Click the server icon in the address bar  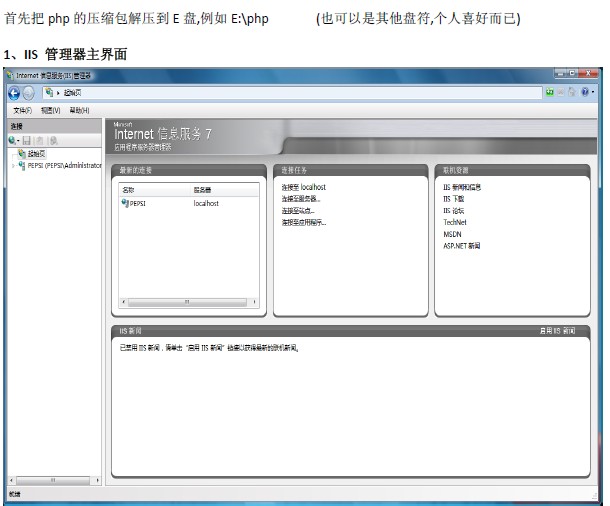click(49, 93)
